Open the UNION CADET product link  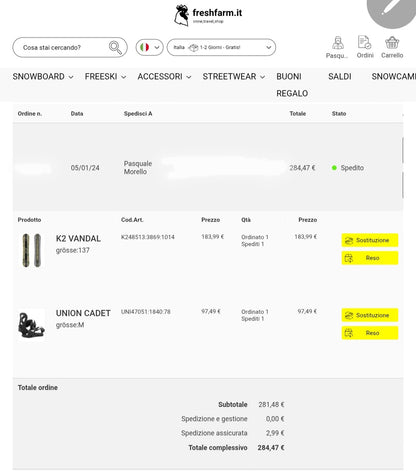point(83,313)
